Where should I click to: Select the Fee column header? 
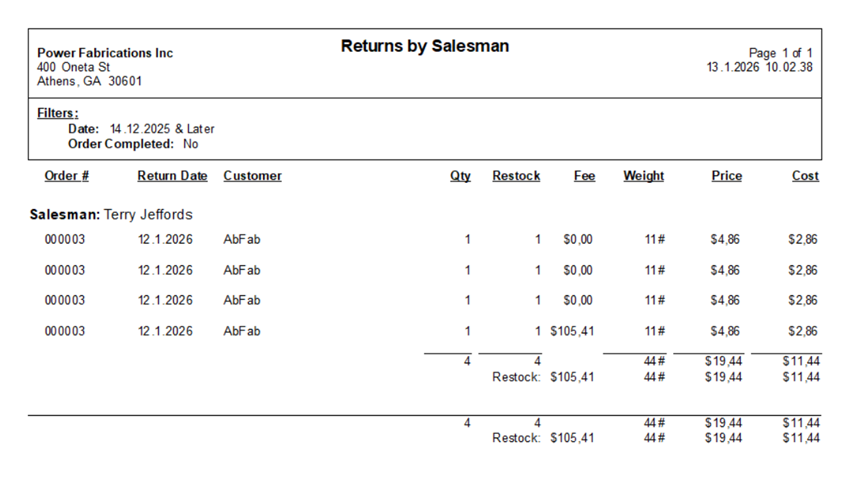click(584, 176)
